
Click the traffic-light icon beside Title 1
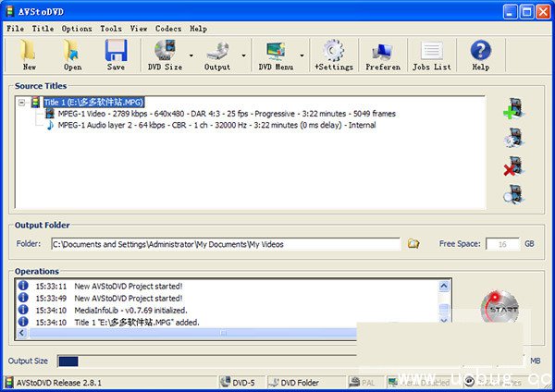click(x=35, y=103)
